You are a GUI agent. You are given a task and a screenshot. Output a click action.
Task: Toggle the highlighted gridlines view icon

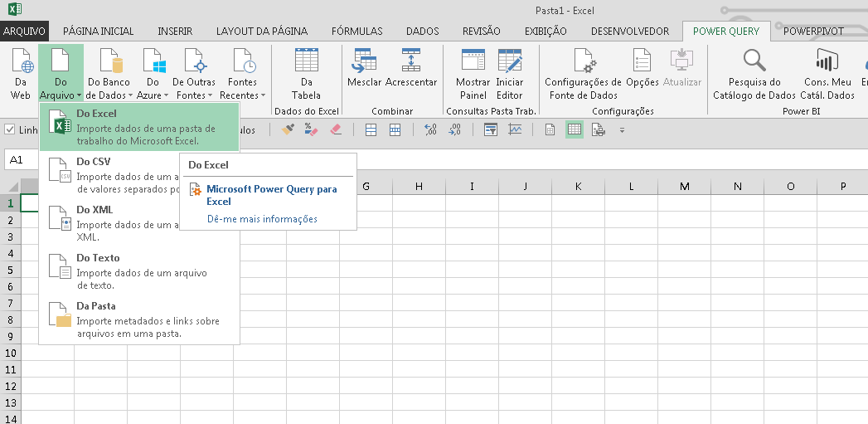pos(575,129)
